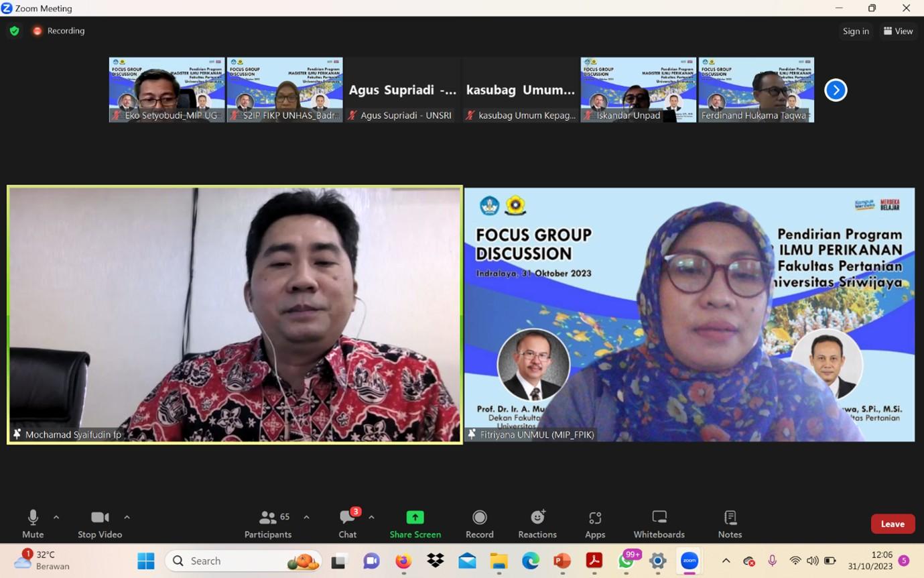Open the Participants list
924x578 pixels.
pyautogui.click(x=268, y=524)
